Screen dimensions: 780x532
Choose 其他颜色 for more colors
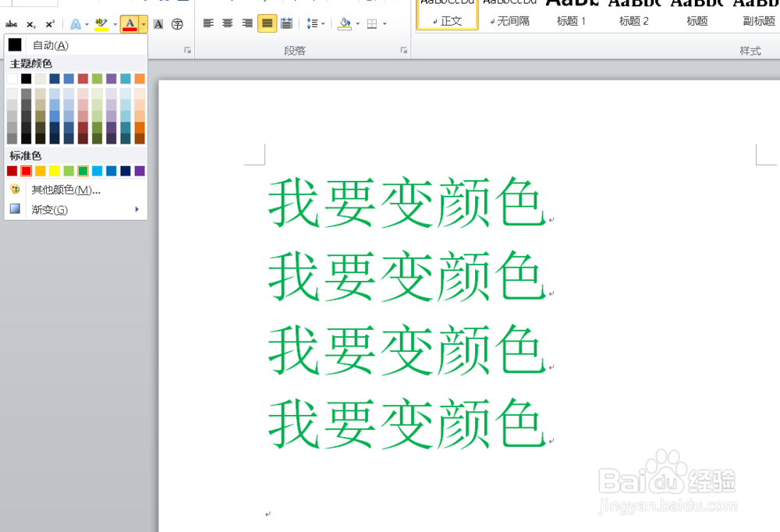click(x=61, y=190)
